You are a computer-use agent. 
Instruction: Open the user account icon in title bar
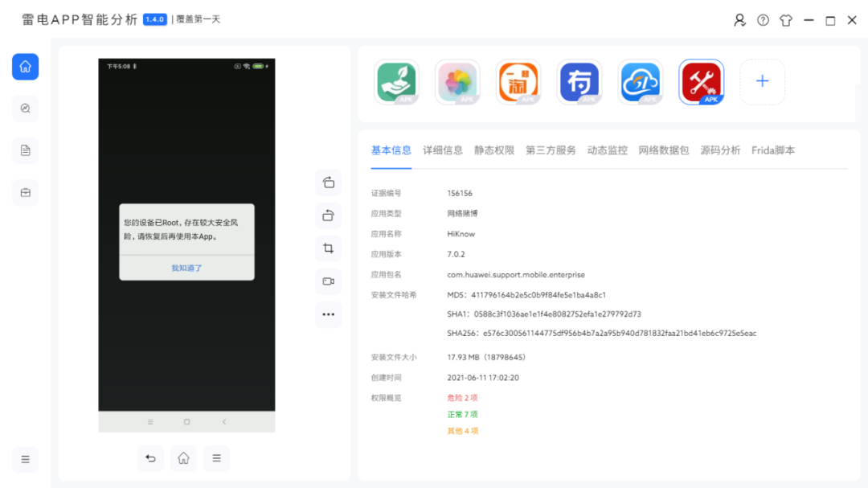pyautogui.click(x=739, y=20)
